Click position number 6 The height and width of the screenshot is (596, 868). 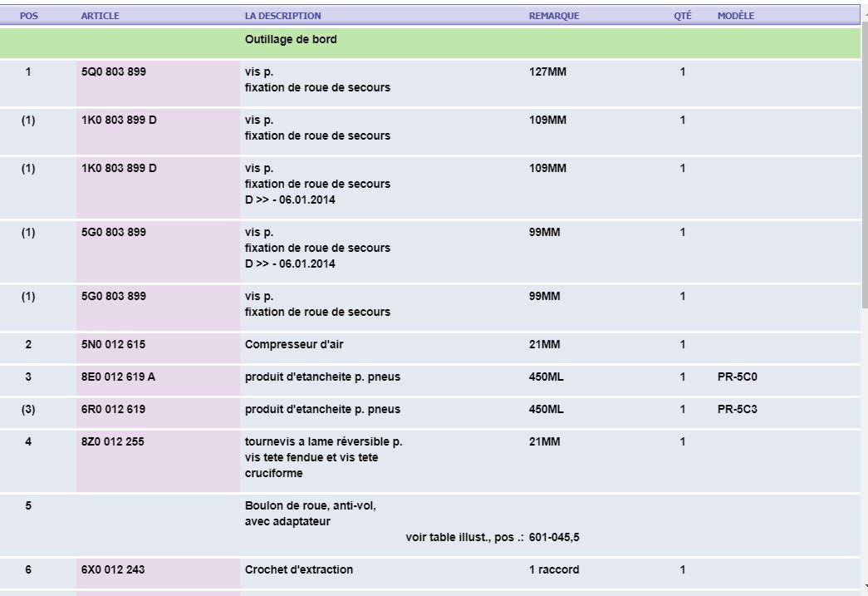pos(28,569)
